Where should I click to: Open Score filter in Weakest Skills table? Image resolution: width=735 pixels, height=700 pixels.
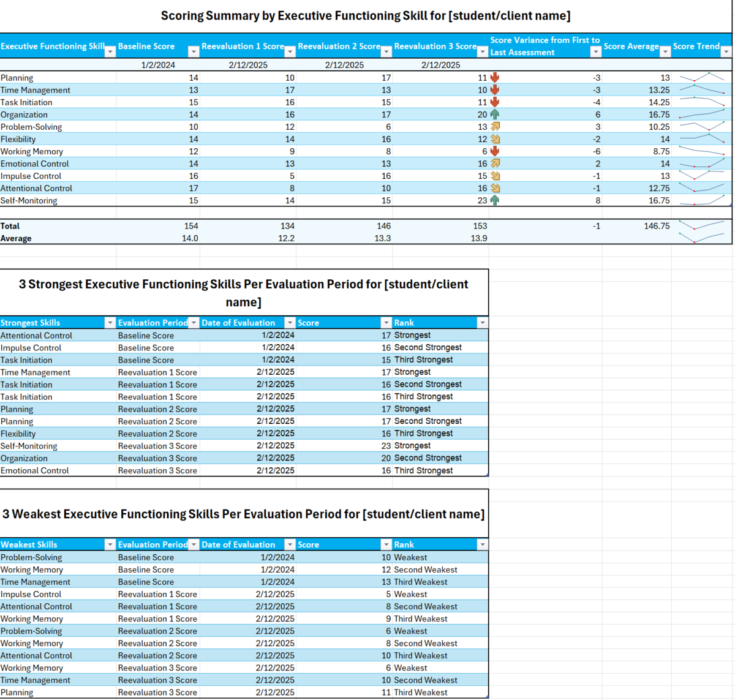(x=386, y=544)
